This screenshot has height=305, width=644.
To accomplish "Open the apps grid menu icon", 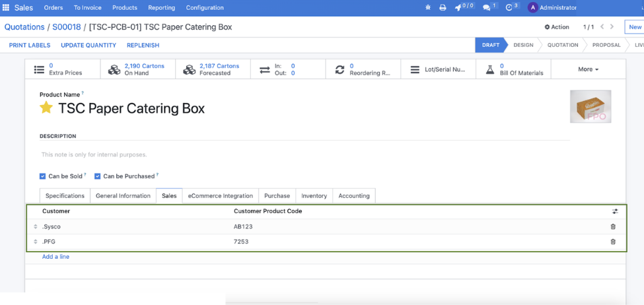I will click(x=6, y=8).
